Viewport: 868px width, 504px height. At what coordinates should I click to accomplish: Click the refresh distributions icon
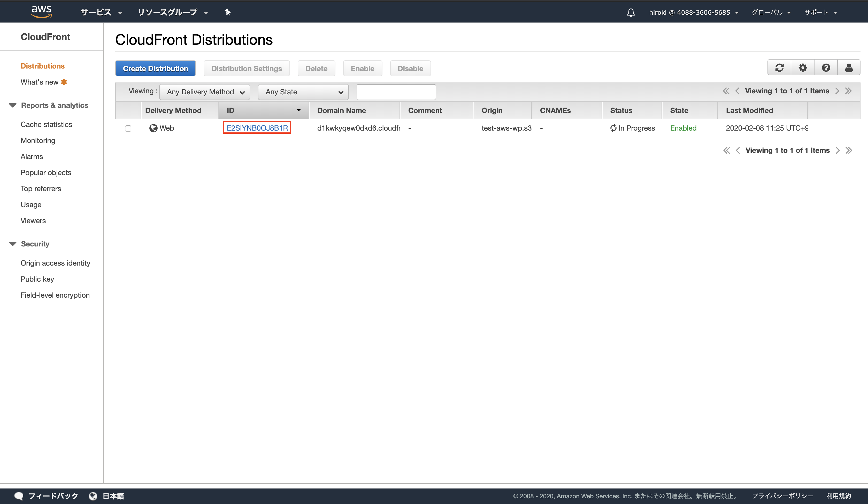click(779, 68)
